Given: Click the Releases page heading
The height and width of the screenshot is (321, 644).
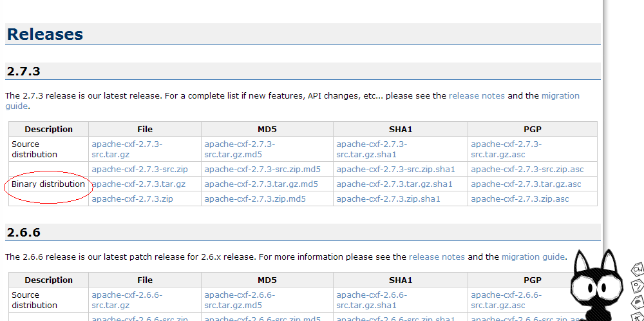Looking at the screenshot, I should coord(45,34).
